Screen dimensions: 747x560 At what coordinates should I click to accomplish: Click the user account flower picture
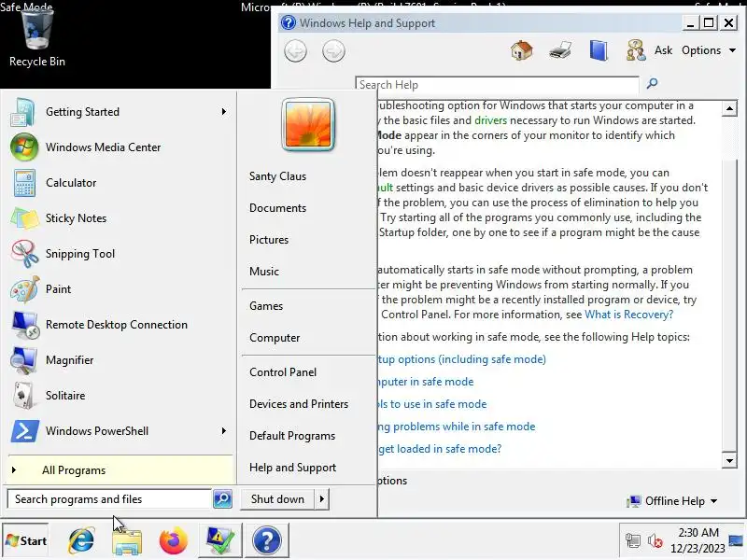tap(308, 125)
